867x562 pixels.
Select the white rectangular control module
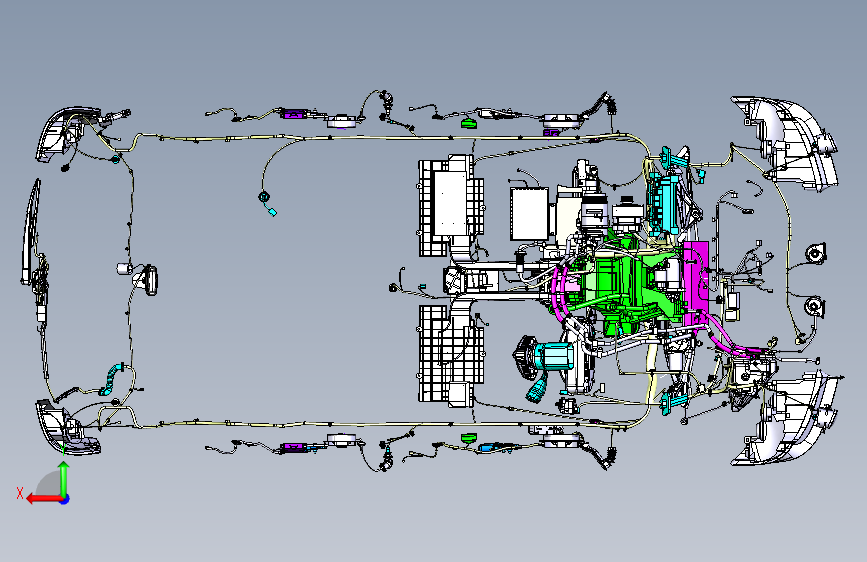click(x=529, y=214)
